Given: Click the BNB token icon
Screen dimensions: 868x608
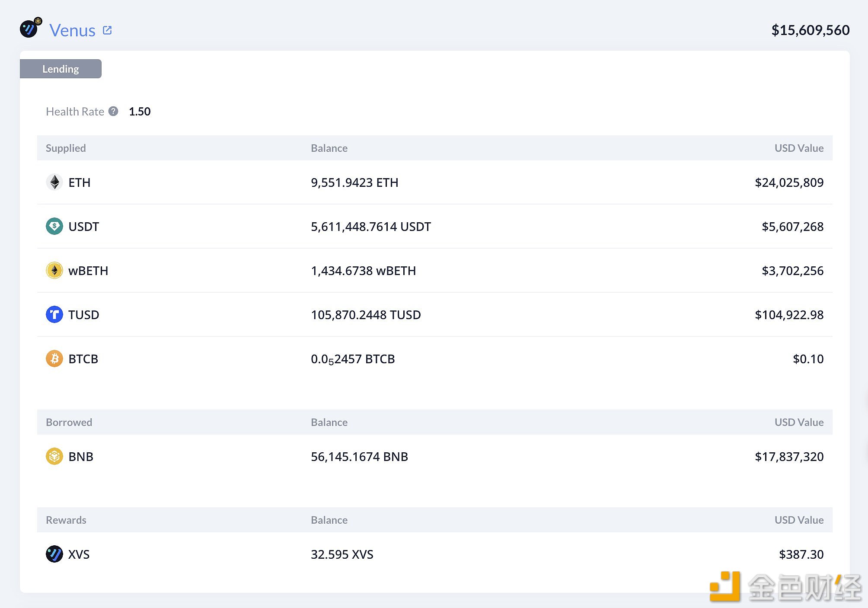Looking at the screenshot, I should 54,456.
